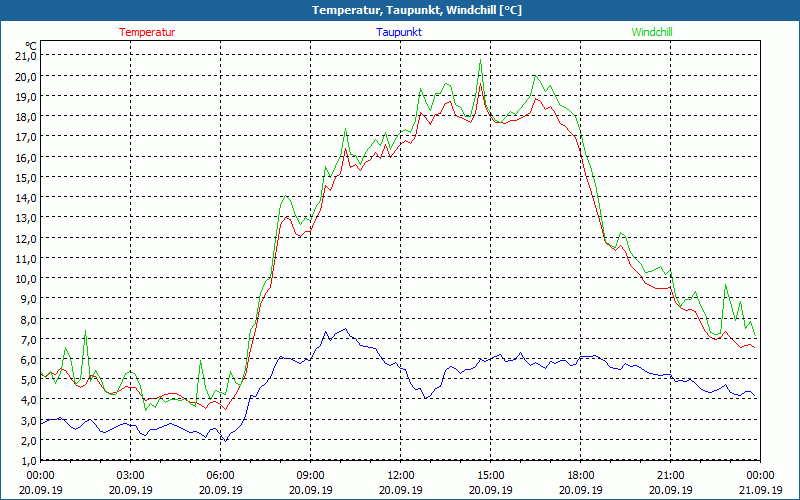Click the 3,0 y-axis label
This screenshot has height=500, width=800.
29,420
